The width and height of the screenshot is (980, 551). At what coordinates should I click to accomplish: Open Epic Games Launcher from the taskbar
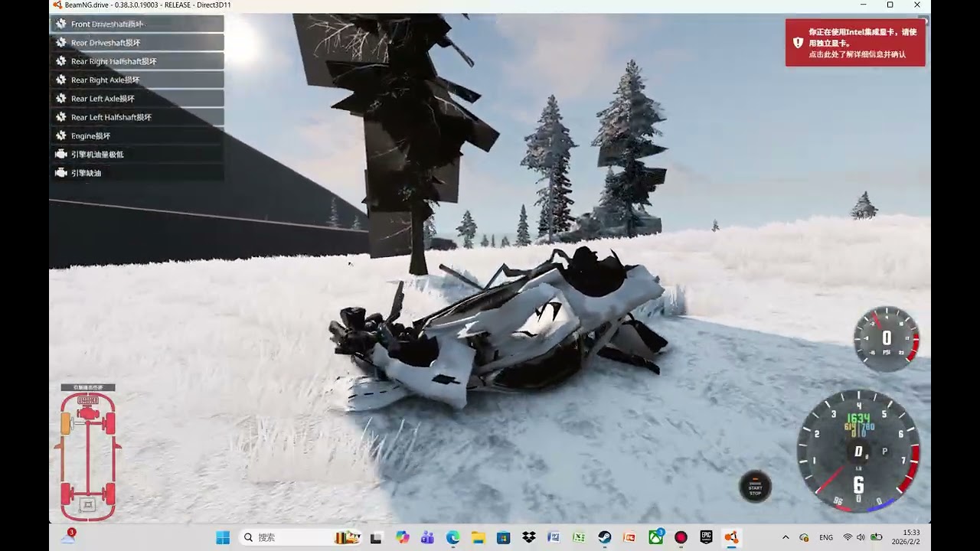(x=706, y=538)
